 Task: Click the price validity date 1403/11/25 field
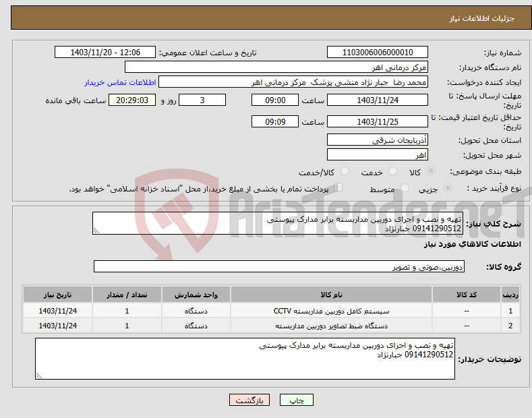point(378,121)
